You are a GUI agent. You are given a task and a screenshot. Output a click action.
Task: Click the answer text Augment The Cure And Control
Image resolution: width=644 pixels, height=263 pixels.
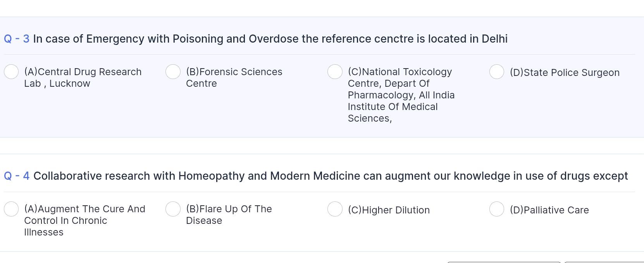click(84, 220)
